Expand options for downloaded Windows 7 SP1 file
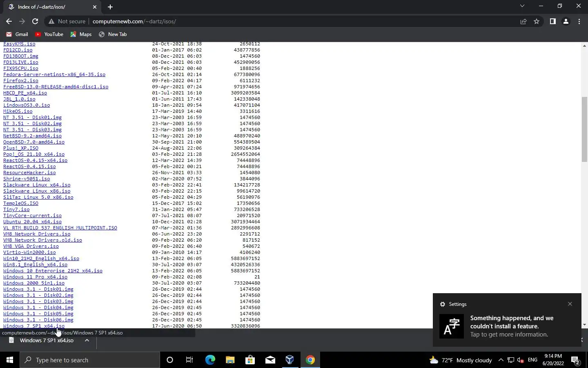The image size is (588, 368). click(x=87, y=340)
